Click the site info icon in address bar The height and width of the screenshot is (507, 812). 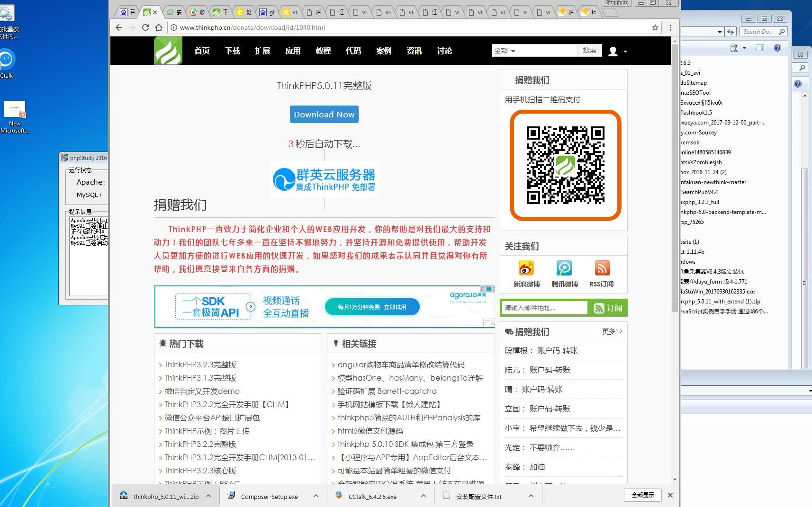point(174,27)
